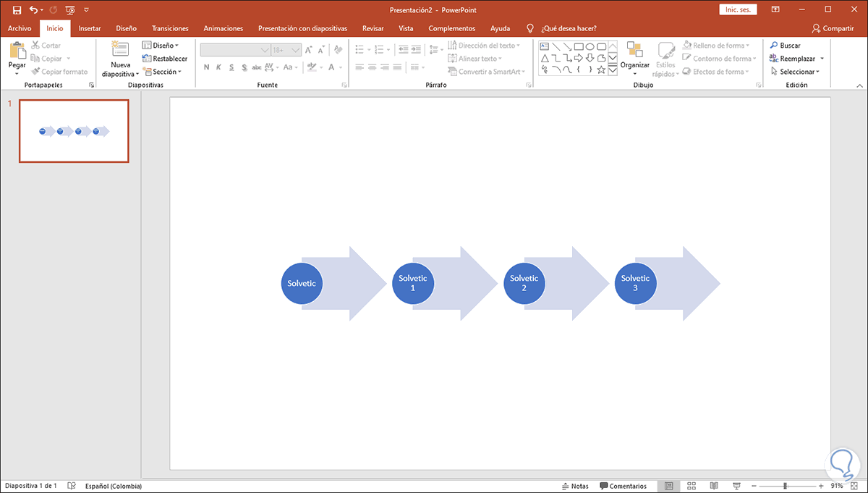Image resolution: width=868 pixels, height=493 pixels.
Task: Open the Diseño layout dropdown
Action: point(161,46)
